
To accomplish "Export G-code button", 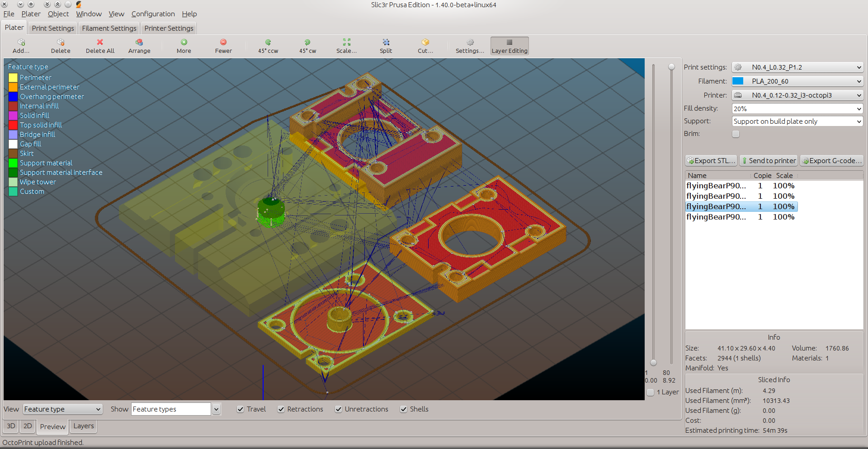I will 832,160.
